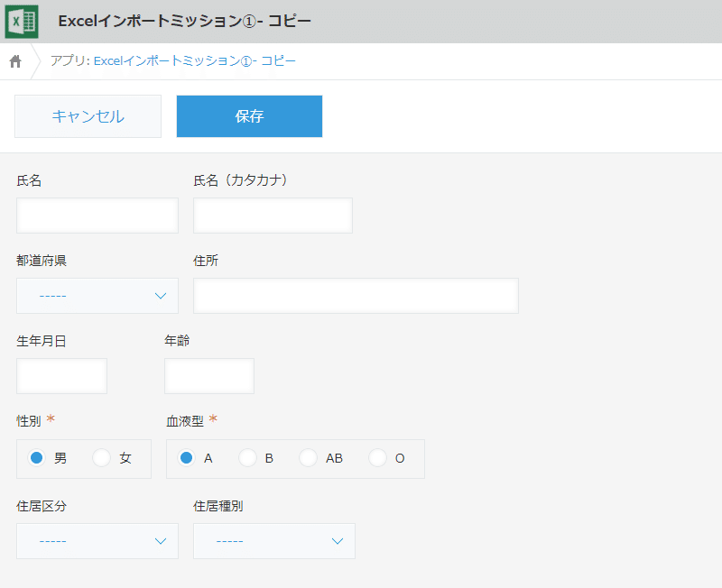The height and width of the screenshot is (588, 722).
Task: Choose blood type B
Action: 249,457
